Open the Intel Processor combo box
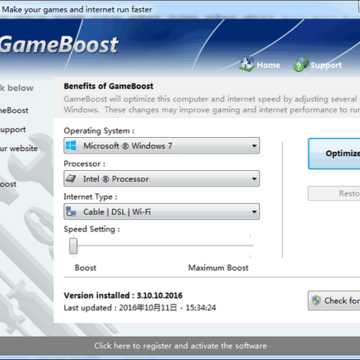Viewport: 360px width, 360px height. pyautogui.click(x=162, y=179)
